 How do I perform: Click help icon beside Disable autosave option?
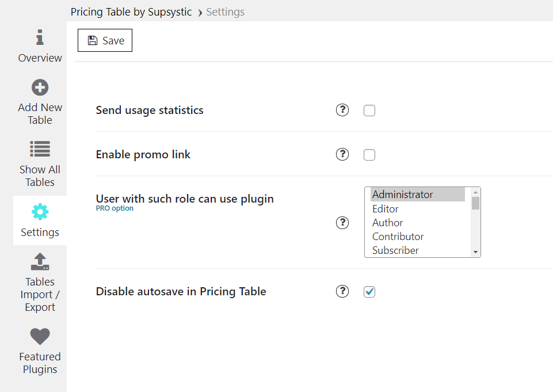coord(342,292)
